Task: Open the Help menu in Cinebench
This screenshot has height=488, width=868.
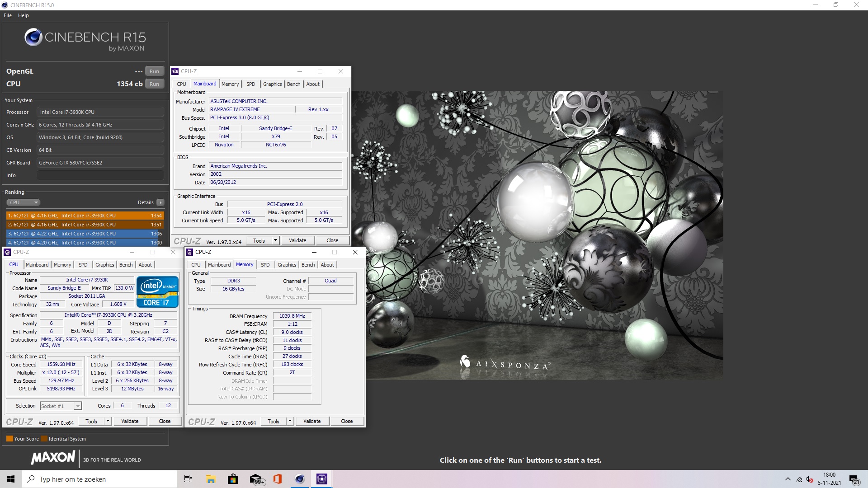Action: [24, 15]
